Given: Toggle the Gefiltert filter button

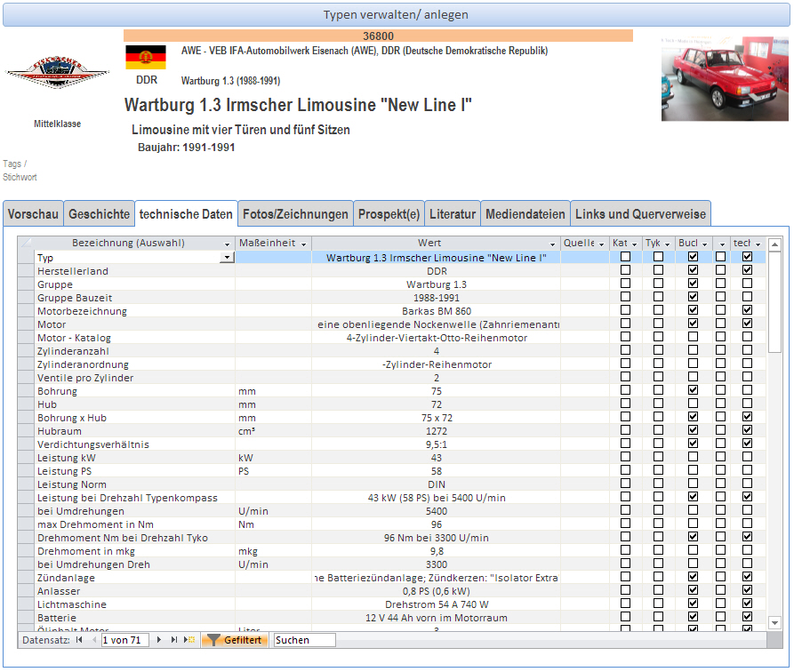Looking at the screenshot, I should 235,640.
